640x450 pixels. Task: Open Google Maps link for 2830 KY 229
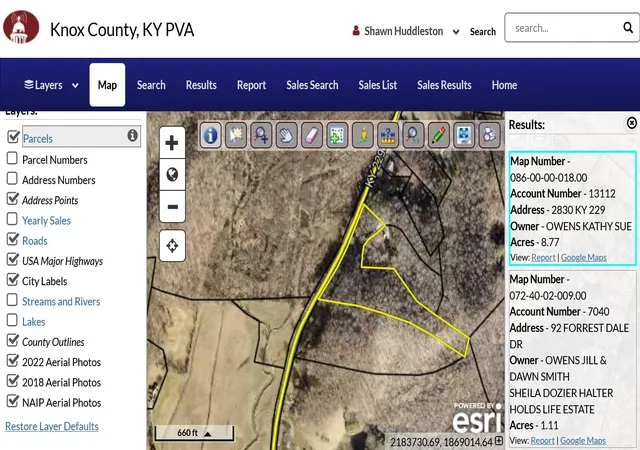[x=584, y=258]
